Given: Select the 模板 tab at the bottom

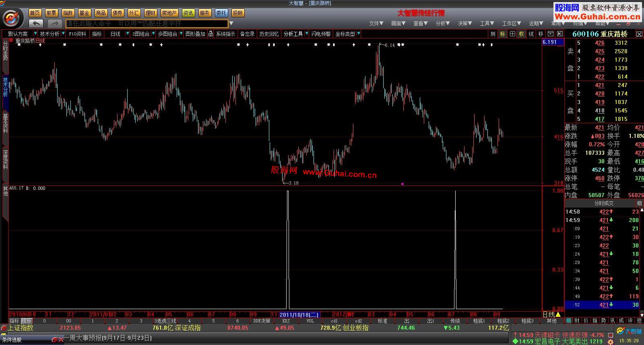Looking at the screenshot, I should (27, 321).
